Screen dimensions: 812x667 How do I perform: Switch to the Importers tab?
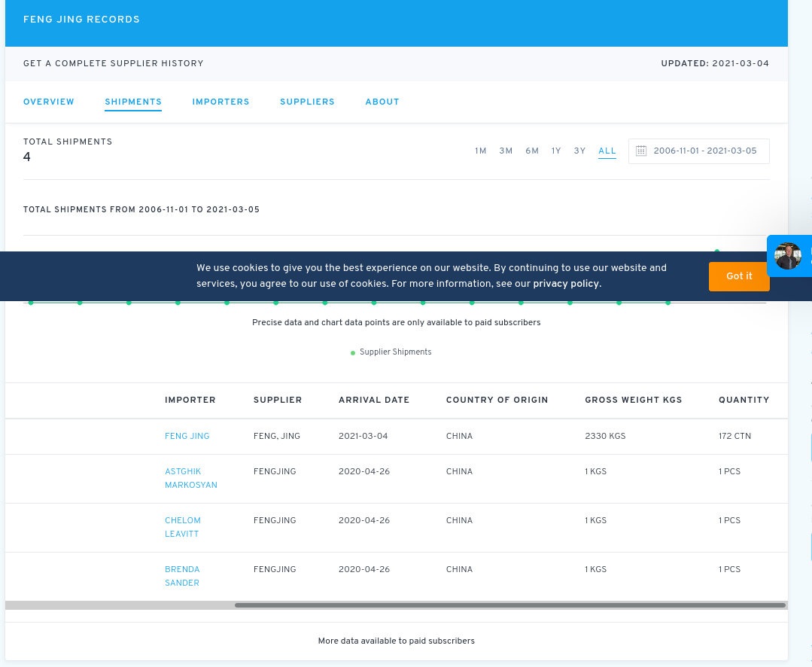[x=220, y=102]
